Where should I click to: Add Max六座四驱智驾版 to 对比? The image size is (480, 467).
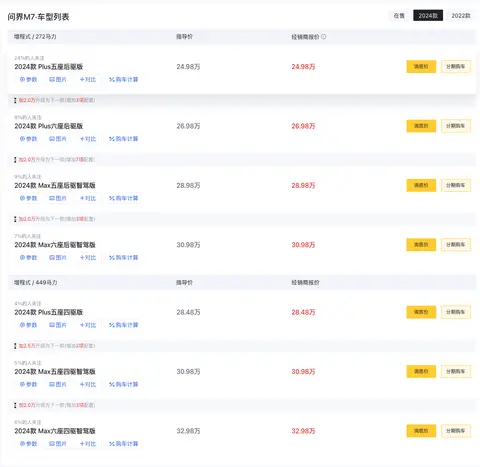88,443
